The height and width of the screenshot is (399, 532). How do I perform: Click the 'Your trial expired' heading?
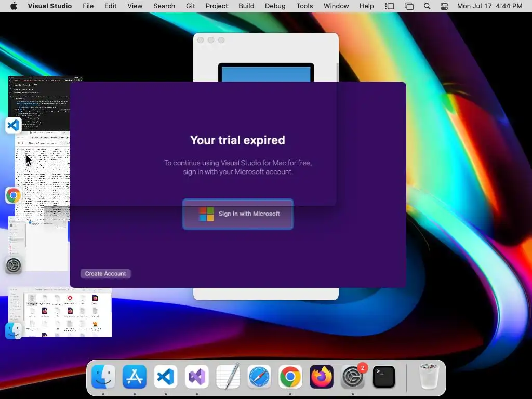pos(237,140)
